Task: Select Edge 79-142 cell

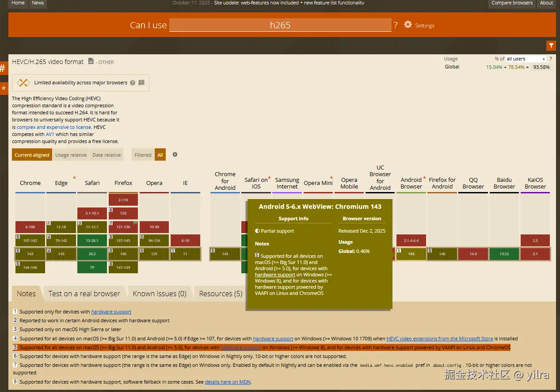Action: (x=61, y=241)
